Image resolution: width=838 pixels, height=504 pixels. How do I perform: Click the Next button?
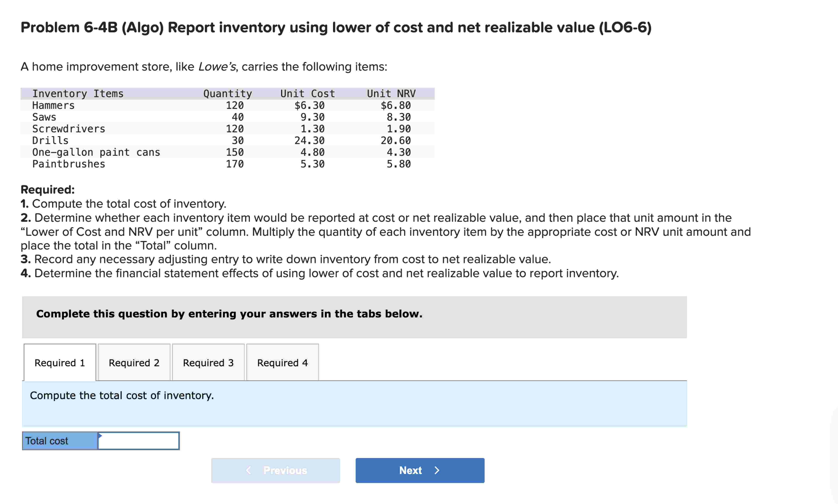[420, 470]
